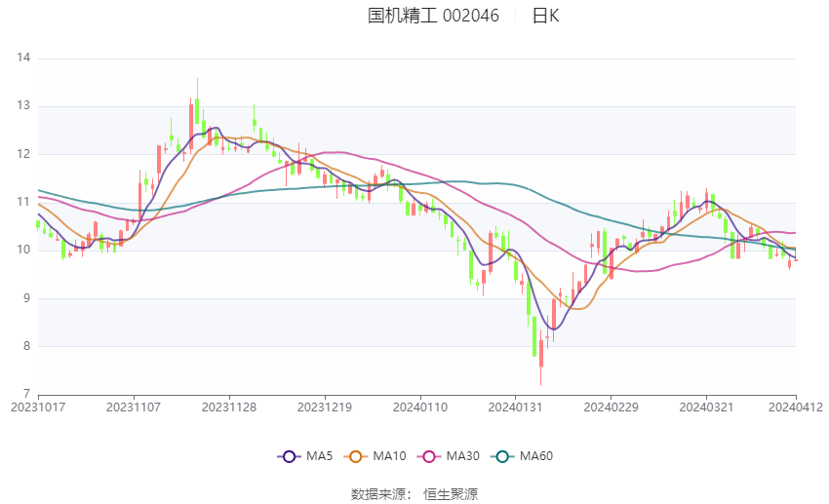Hide the MA60 line via its label
The image size is (829, 504).
pyautogui.click(x=536, y=456)
